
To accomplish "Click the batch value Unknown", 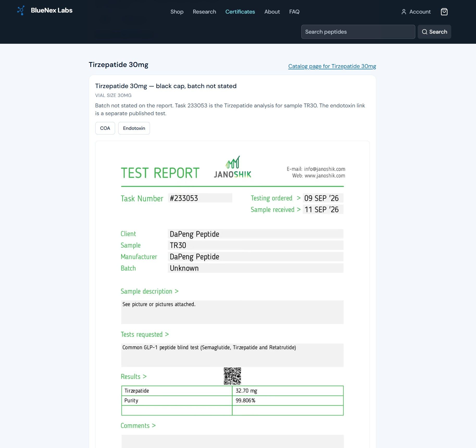I will pos(184,268).
